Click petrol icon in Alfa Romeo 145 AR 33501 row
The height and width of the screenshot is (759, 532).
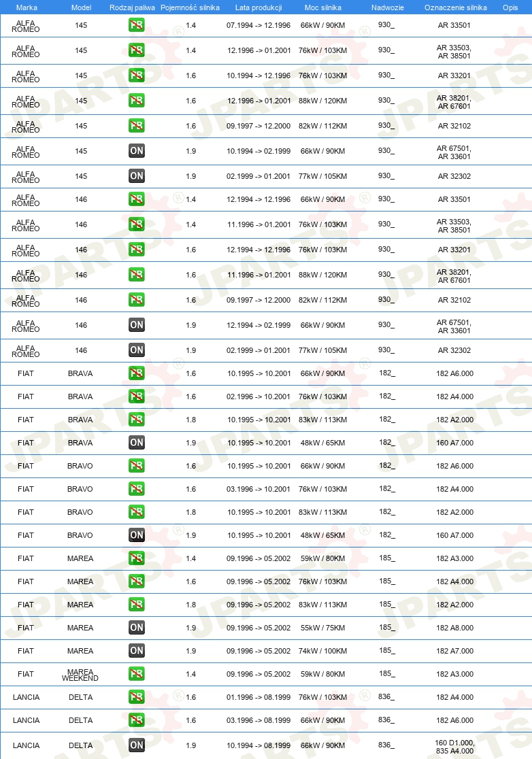tap(137, 25)
